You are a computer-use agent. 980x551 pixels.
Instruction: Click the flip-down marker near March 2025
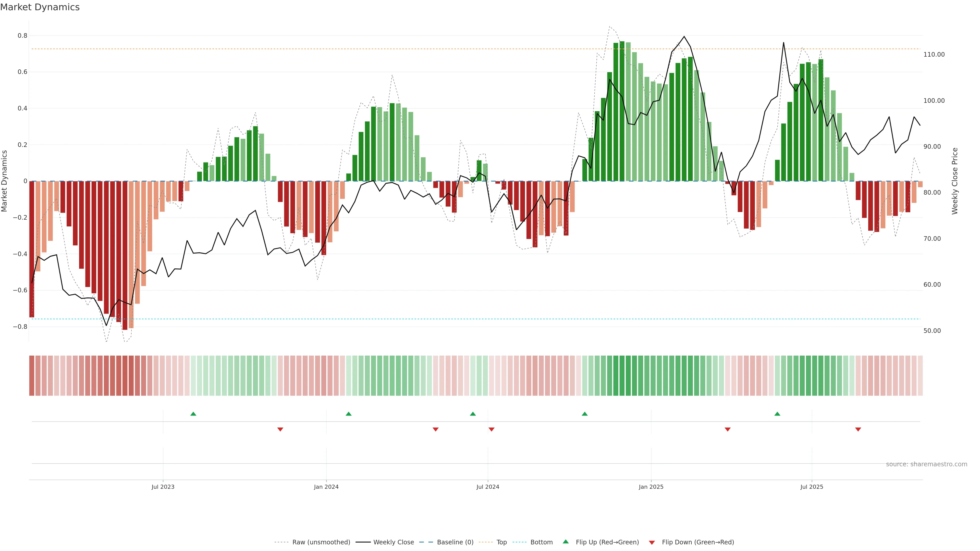728,429
